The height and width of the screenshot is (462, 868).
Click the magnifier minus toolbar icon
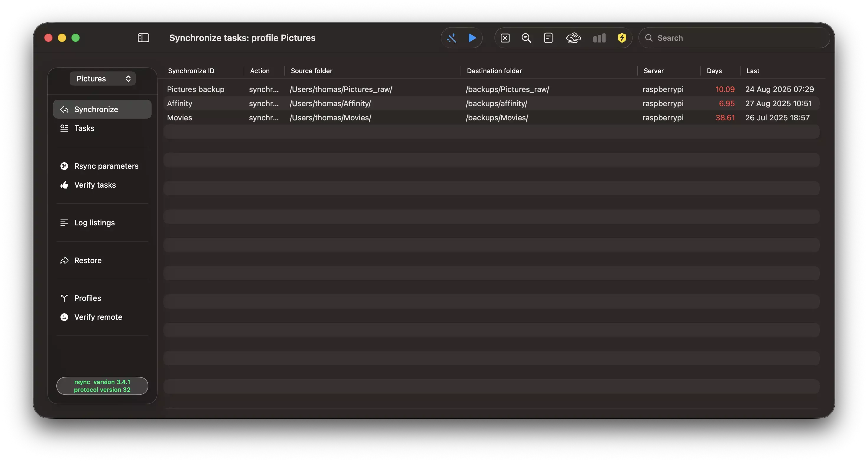pyautogui.click(x=526, y=38)
